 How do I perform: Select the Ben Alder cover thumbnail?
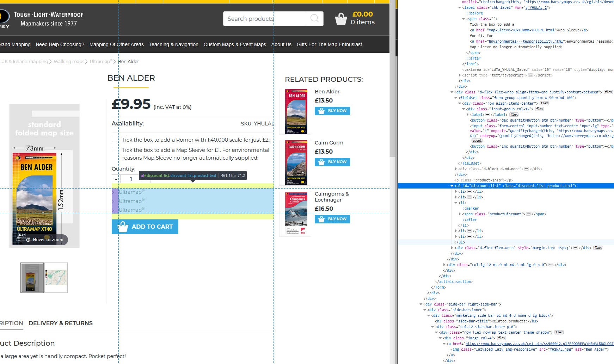(32, 278)
